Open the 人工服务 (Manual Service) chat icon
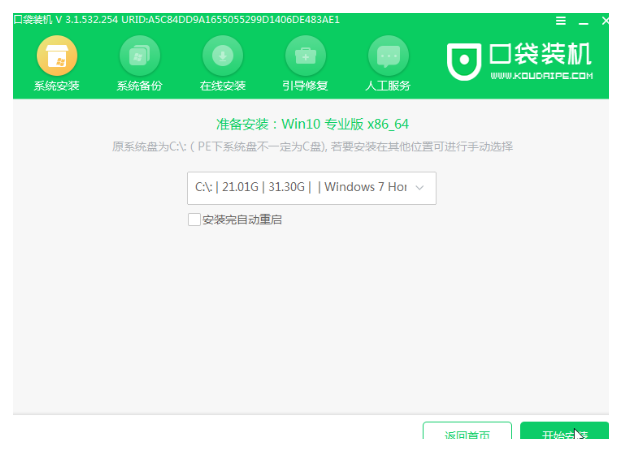The height and width of the screenshot is (454, 626). (388, 54)
